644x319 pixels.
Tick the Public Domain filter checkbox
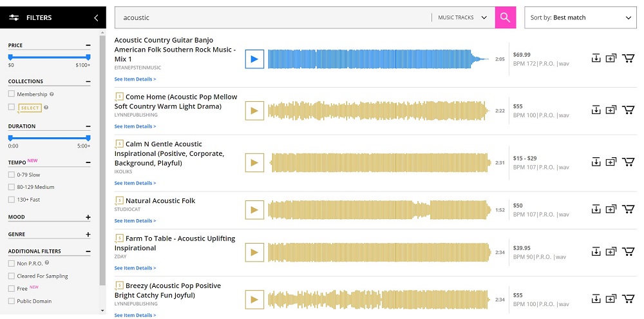pos(12,301)
